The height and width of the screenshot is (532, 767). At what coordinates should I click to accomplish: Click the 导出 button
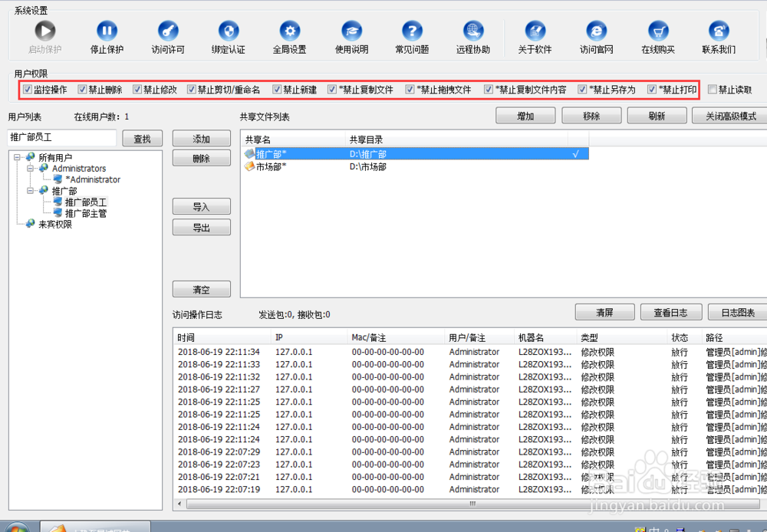click(202, 228)
